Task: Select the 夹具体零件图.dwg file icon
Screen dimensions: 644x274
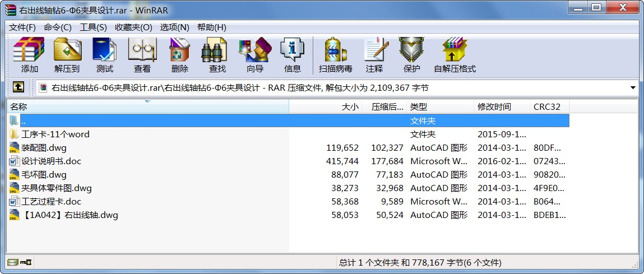Action: 15,188
